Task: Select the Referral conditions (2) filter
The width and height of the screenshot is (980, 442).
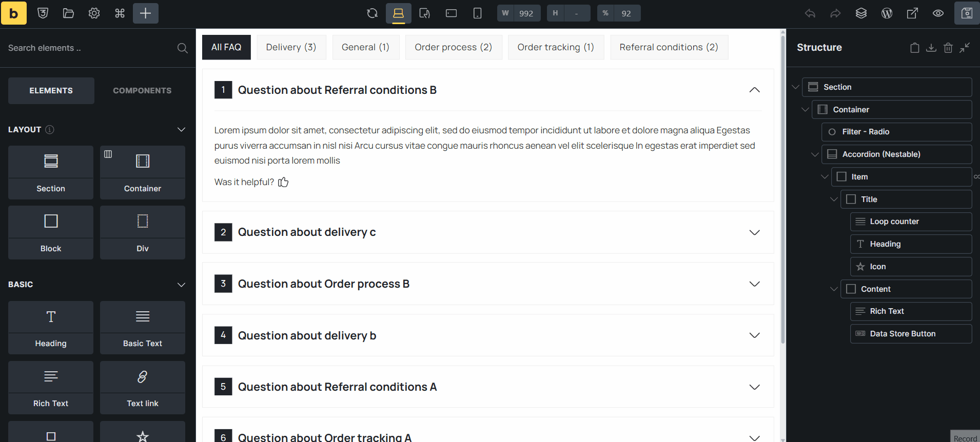Action: pyautogui.click(x=669, y=47)
